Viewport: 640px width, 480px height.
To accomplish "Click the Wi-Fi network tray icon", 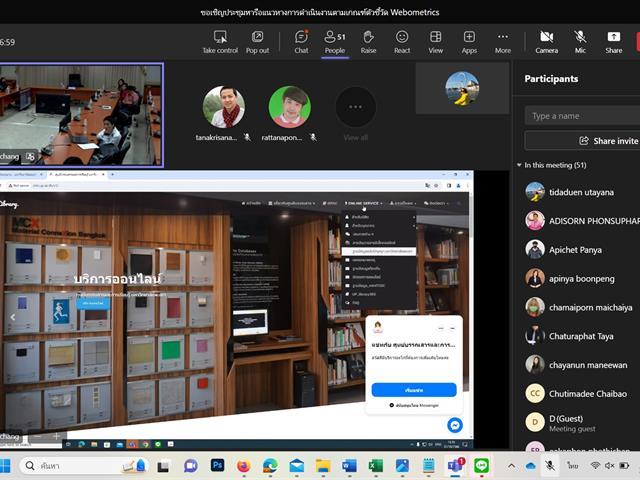I will (x=595, y=465).
